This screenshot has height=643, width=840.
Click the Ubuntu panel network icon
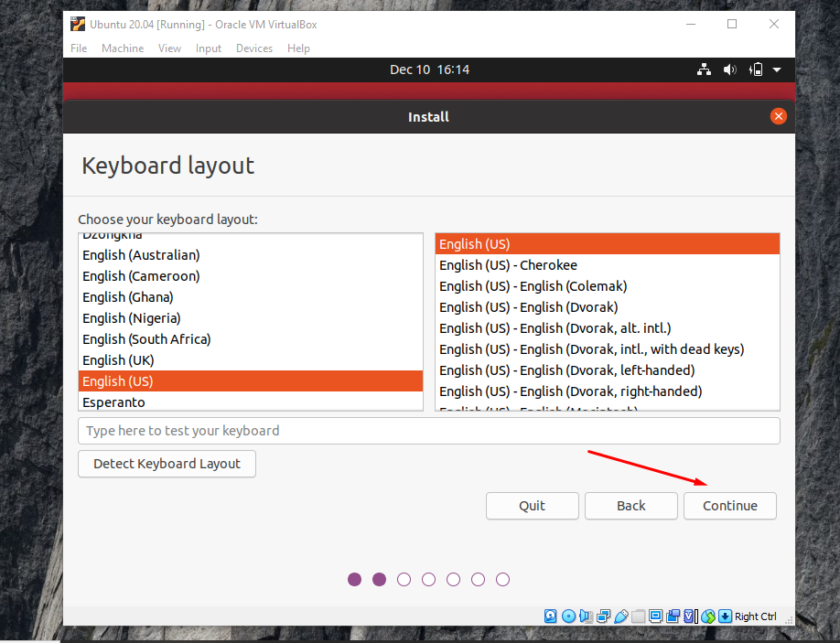(x=704, y=70)
